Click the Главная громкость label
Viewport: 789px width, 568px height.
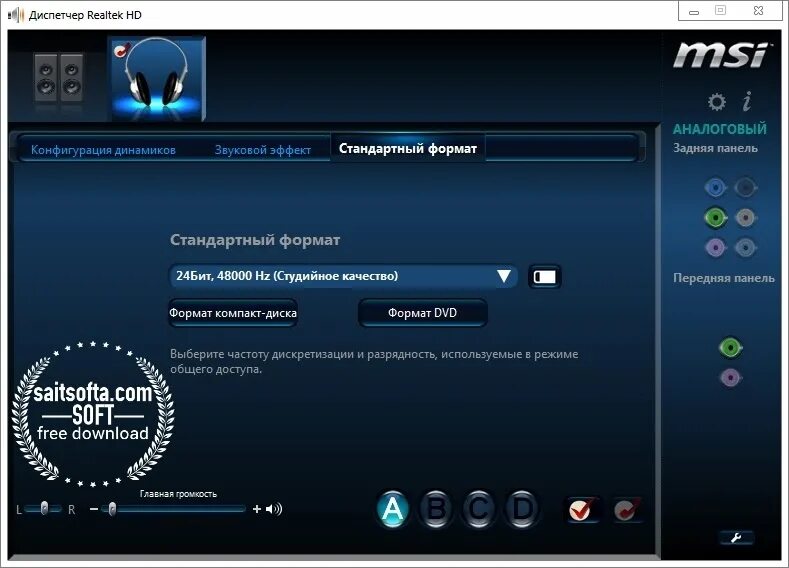click(x=178, y=494)
